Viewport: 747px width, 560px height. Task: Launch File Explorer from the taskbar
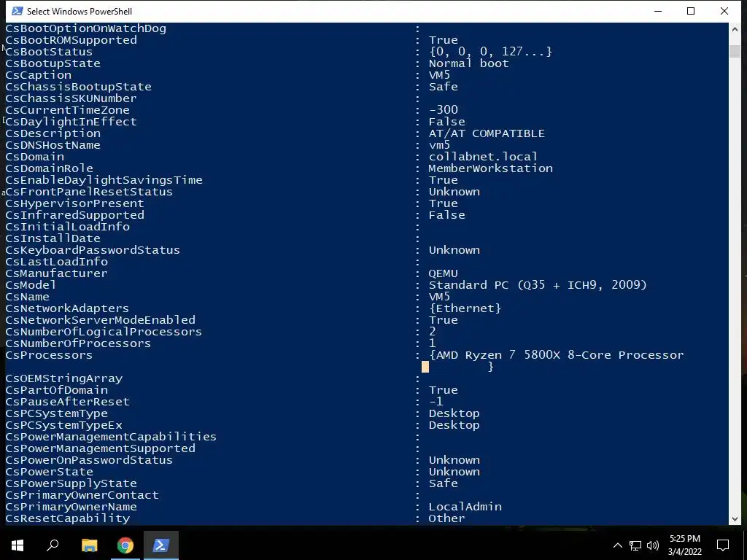click(89, 545)
